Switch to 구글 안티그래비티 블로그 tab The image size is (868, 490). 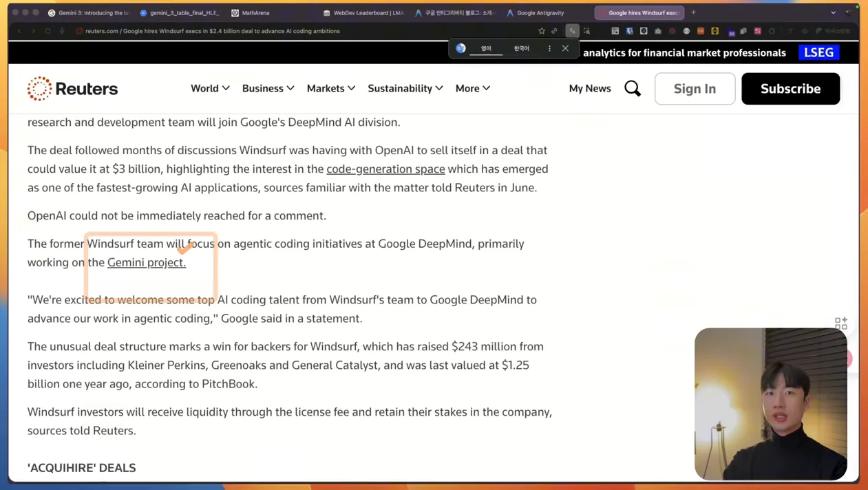point(454,12)
